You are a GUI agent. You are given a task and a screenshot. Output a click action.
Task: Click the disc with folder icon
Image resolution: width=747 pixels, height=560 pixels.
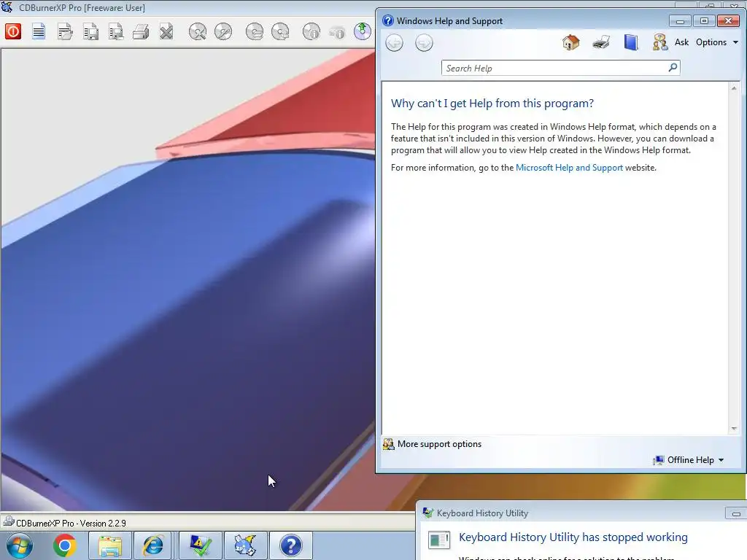click(x=255, y=32)
